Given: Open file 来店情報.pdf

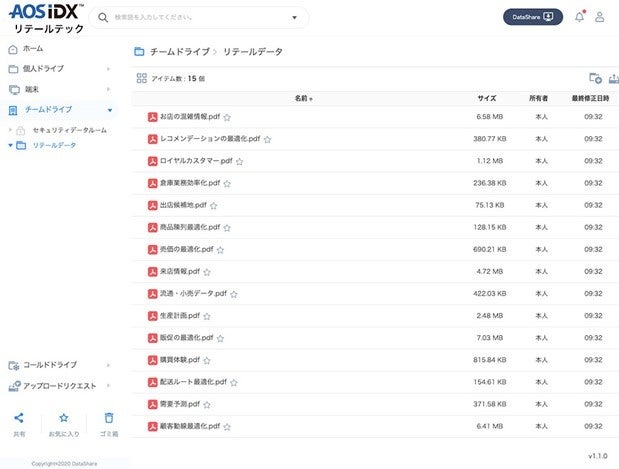Looking at the screenshot, I should [180, 271].
